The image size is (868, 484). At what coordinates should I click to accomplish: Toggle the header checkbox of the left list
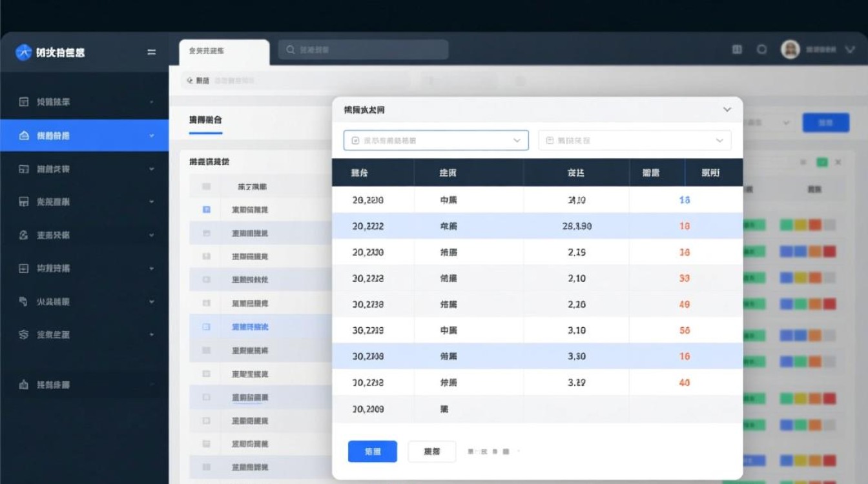point(207,187)
